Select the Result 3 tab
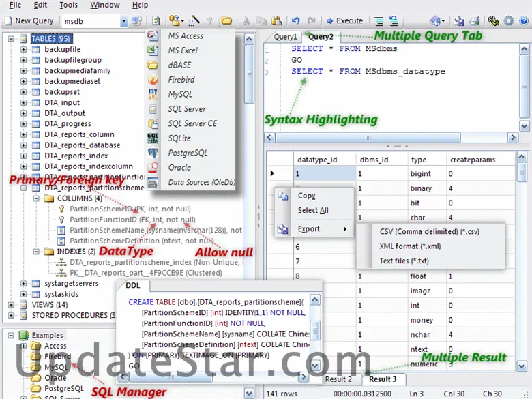532x399 pixels. coord(383,379)
